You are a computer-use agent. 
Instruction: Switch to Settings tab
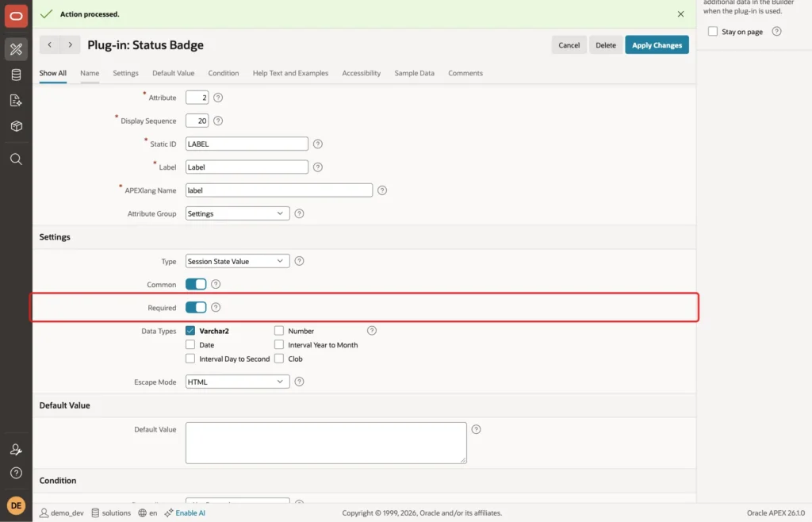click(x=126, y=73)
